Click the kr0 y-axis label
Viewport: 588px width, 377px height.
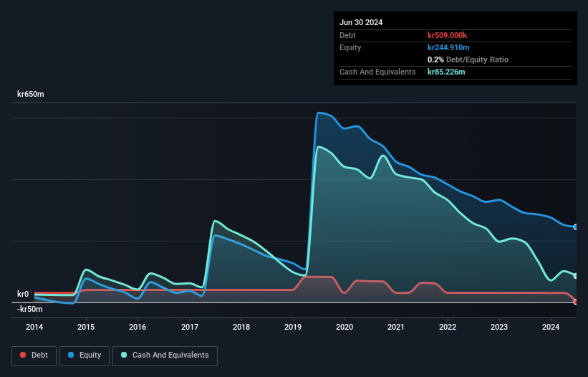tap(24, 294)
